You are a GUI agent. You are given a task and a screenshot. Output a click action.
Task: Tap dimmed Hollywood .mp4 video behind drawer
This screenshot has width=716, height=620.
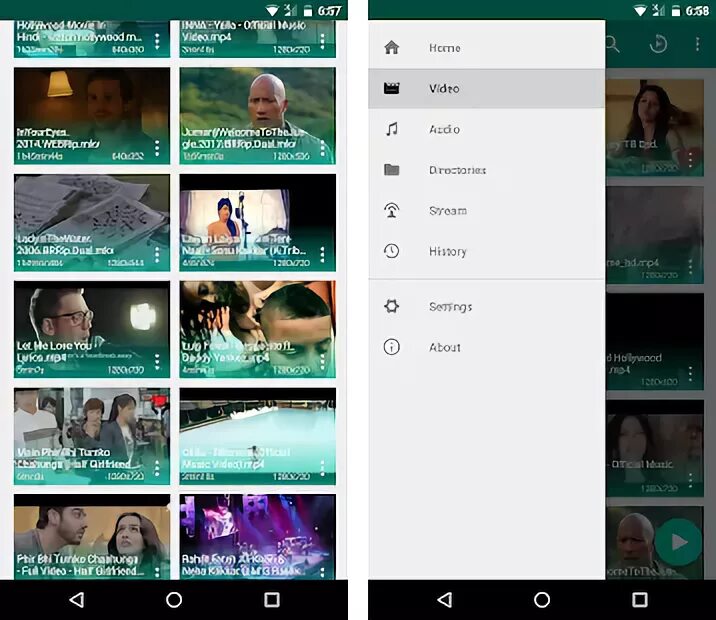(655, 342)
